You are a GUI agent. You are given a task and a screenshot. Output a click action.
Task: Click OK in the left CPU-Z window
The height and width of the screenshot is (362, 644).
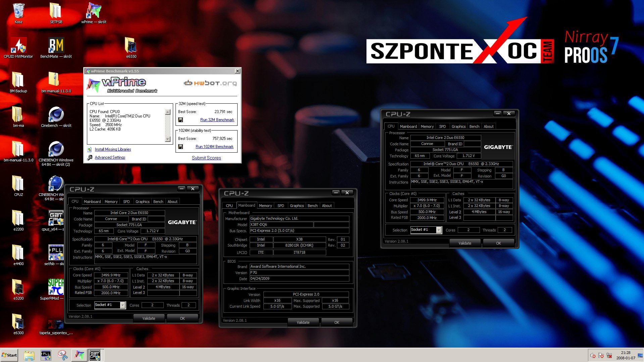183,318
